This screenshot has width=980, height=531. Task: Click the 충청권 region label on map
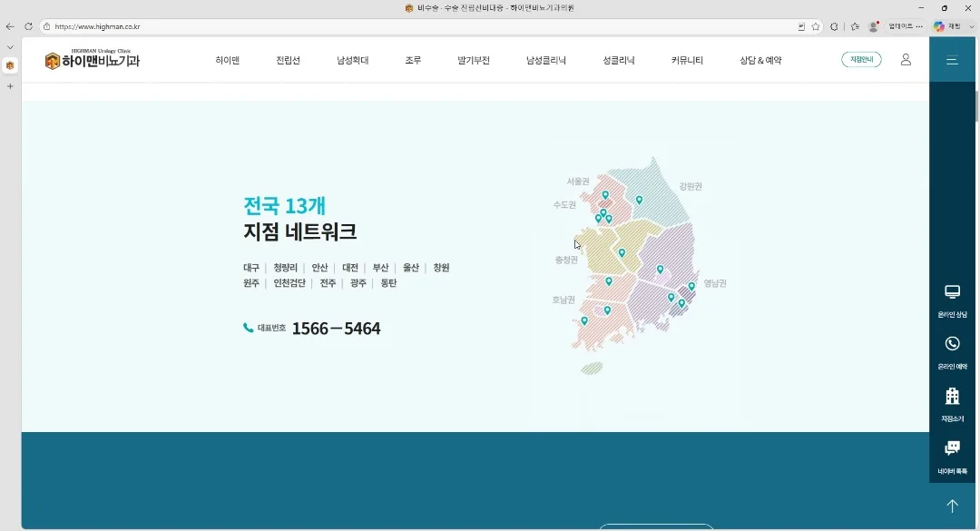pyautogui.click(x=566, y=260)
